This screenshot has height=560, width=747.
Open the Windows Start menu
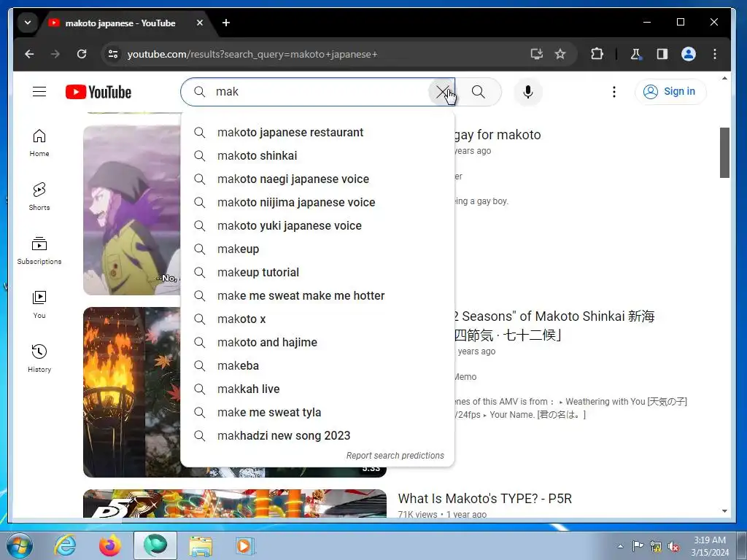click(18, 545)
